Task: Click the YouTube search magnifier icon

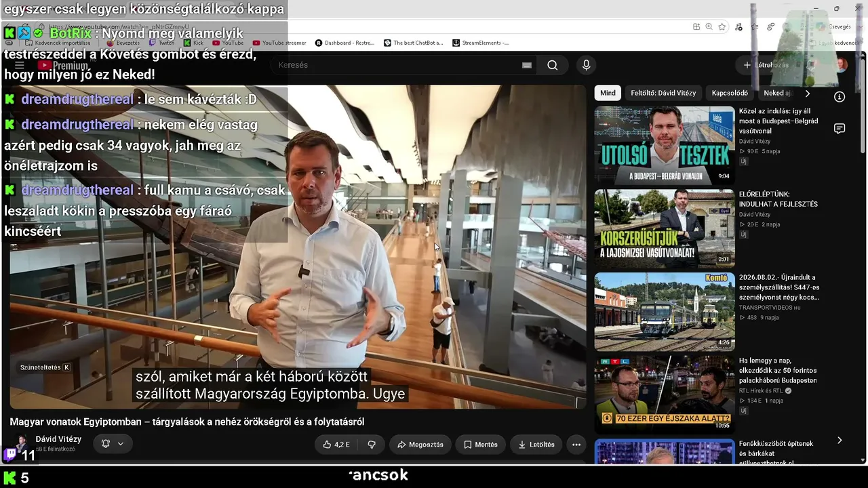Action: coord(553,65)
